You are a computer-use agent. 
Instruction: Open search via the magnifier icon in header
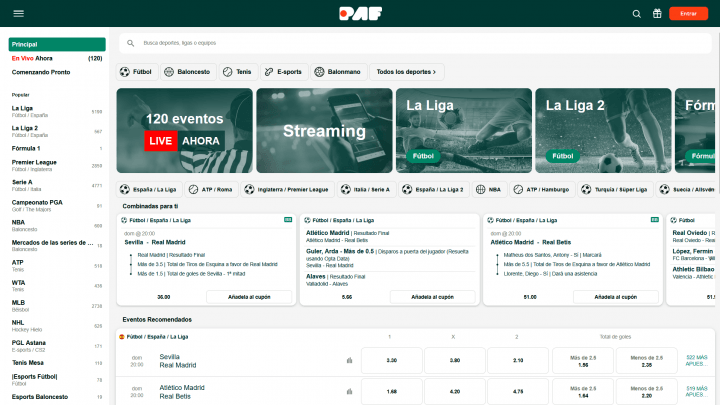pyautogui.click(x=636, y=14)
